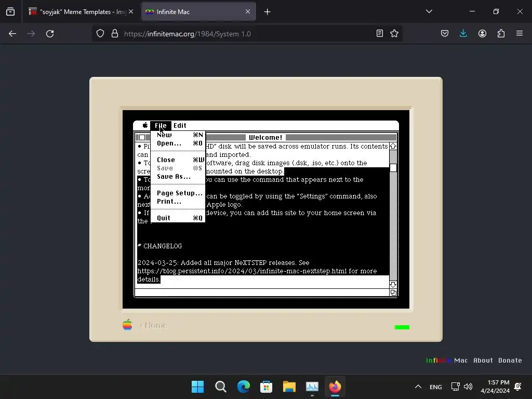532x399 pixels.
Task: Click the Firefox taskbar icon
Action: [335, 387]
